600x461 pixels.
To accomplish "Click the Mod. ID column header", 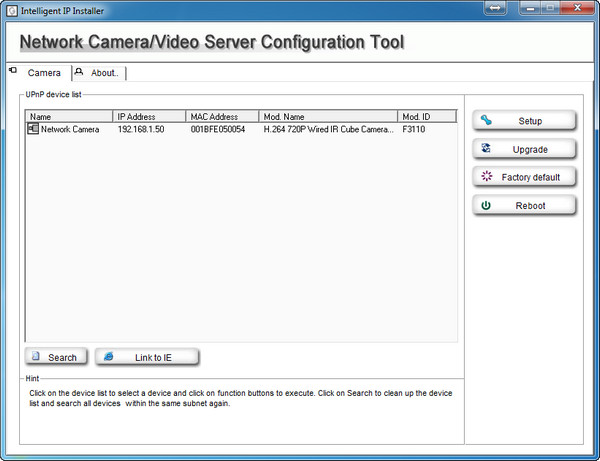I will (426, 117).
